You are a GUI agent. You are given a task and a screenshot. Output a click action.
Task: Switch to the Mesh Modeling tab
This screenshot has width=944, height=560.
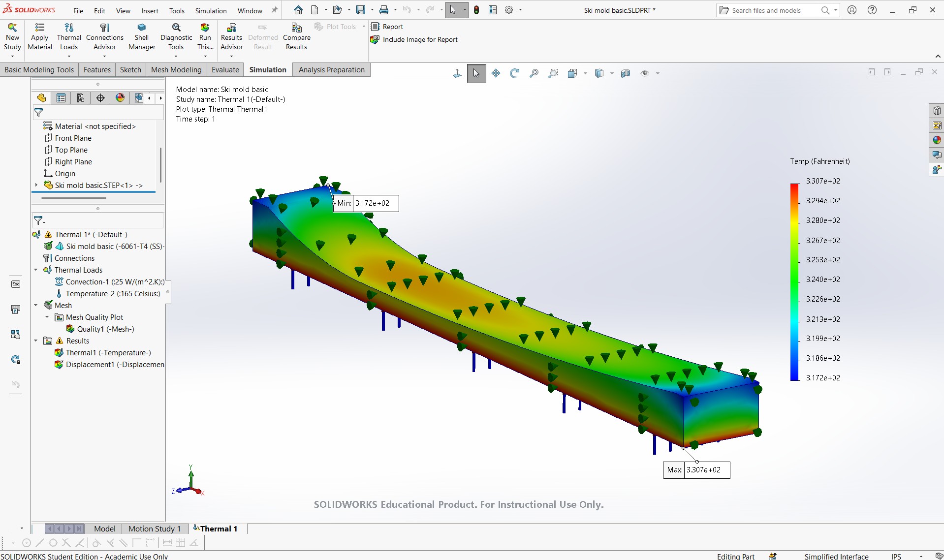click(x=176, y=70)
